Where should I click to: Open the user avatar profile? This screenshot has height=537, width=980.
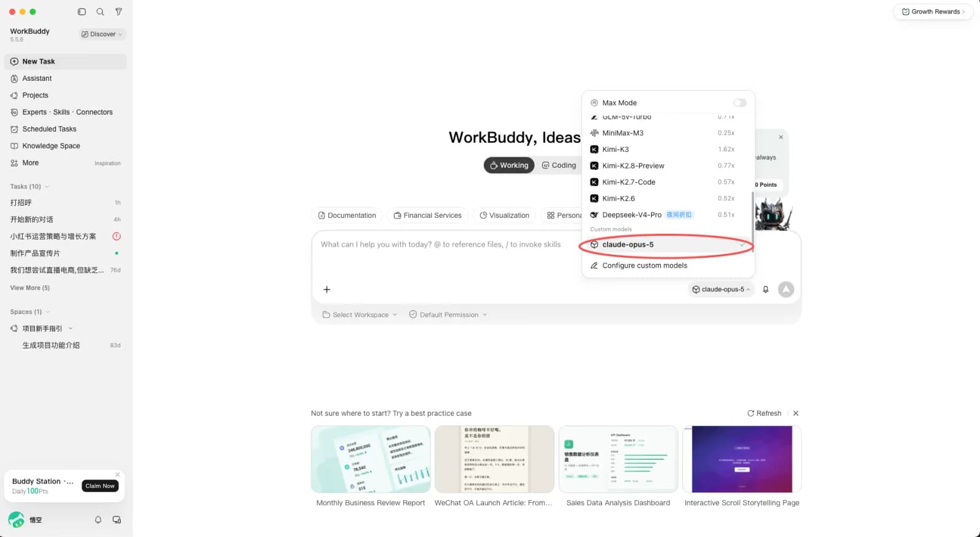click(x=17, y=520)
